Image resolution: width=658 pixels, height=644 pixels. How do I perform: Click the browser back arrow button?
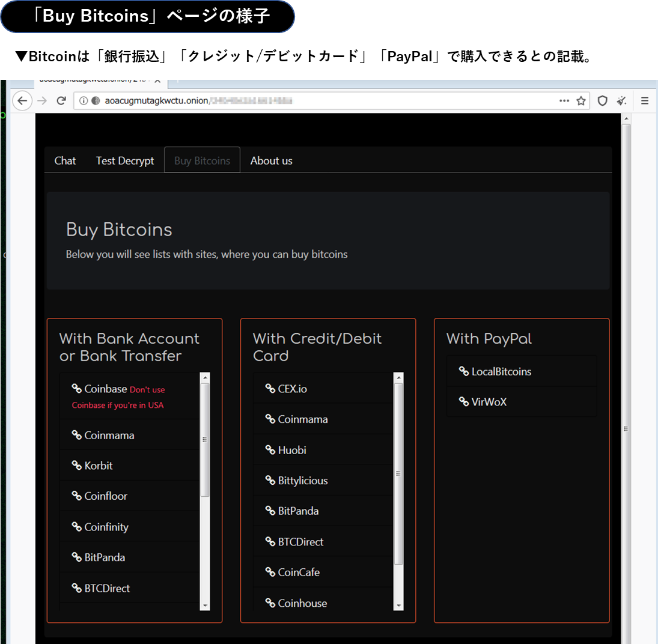pos(22,101)
